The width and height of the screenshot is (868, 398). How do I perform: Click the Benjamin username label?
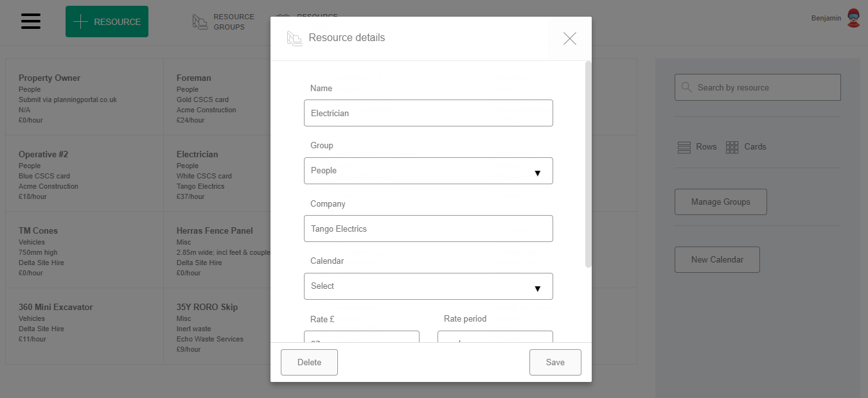826,18
